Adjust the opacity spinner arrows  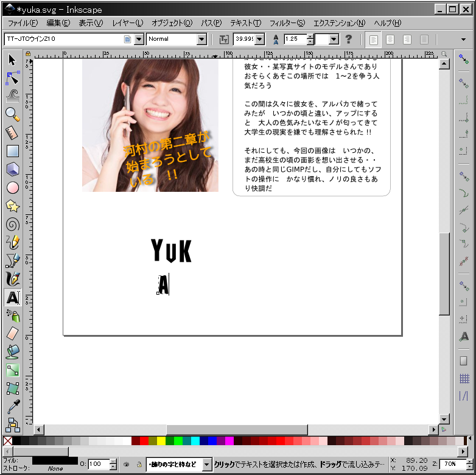[x=113, y=465]
